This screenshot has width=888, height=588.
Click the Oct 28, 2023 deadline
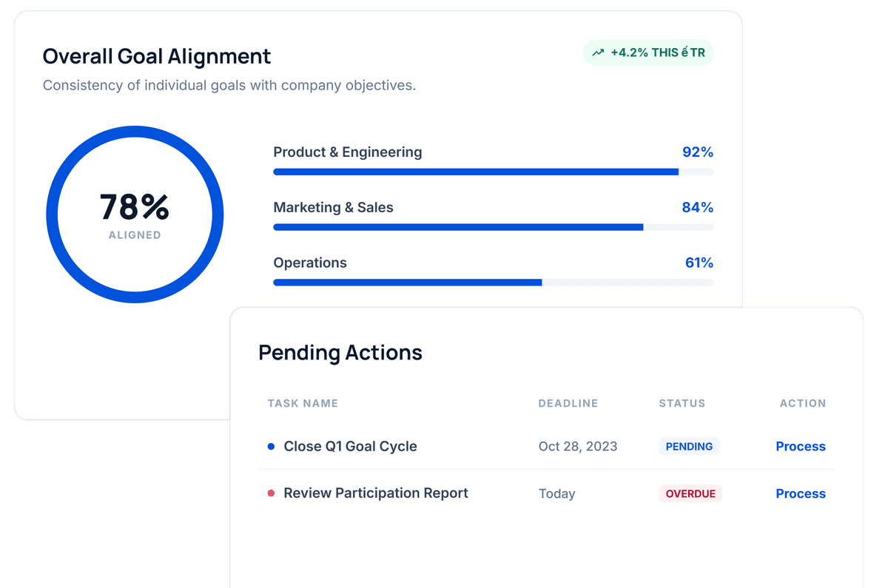pyautogui.click(x=577, y=446)
